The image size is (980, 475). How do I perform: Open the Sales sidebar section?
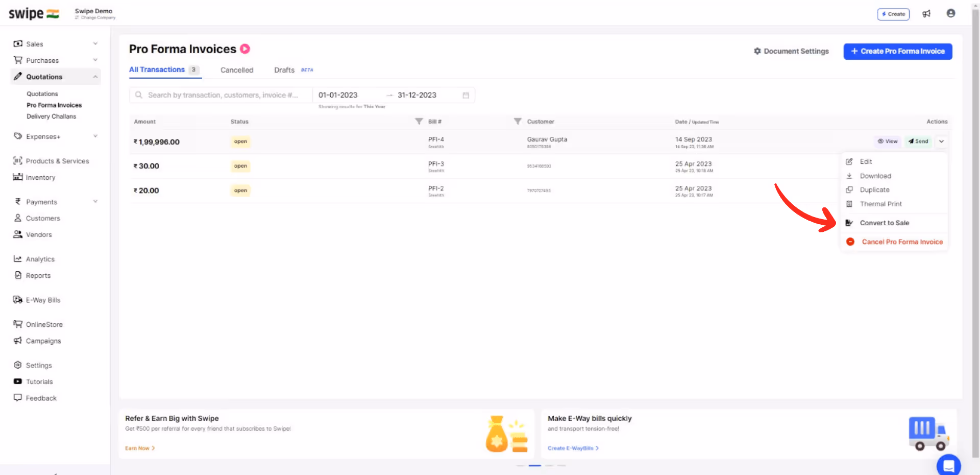click(35, 44)
